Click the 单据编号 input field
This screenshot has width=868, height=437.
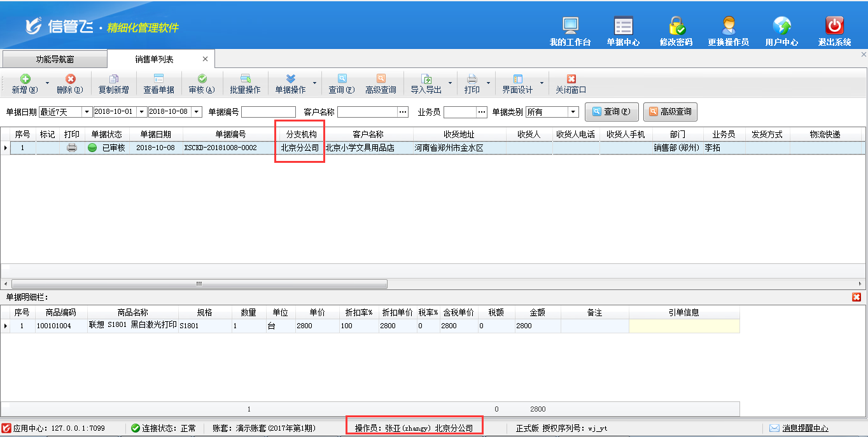click(268, 112)
